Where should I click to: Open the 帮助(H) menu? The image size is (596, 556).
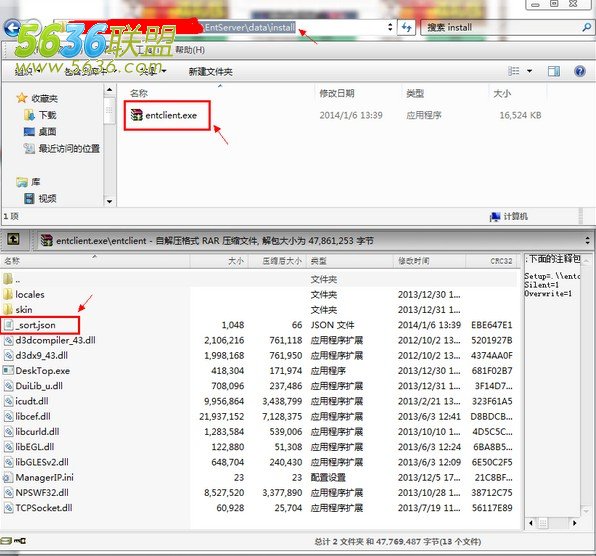[190, 50]
